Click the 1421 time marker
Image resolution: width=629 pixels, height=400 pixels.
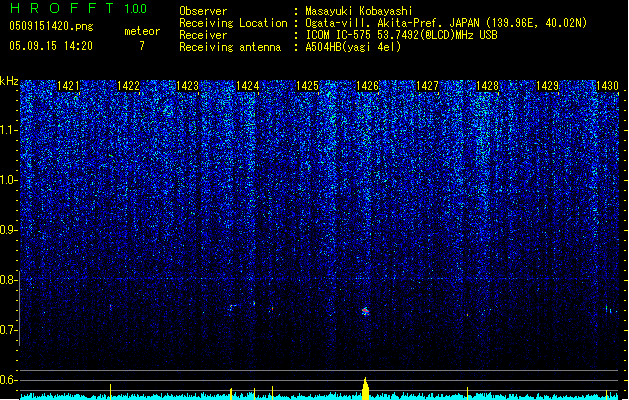point(68,86)
